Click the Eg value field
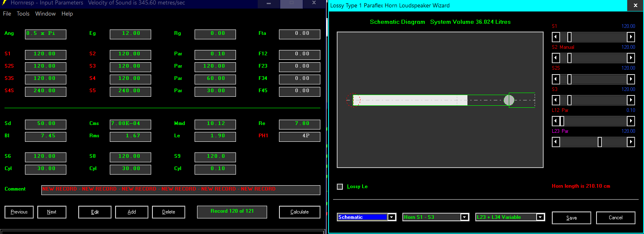644x234 pixels. point(130,34)
